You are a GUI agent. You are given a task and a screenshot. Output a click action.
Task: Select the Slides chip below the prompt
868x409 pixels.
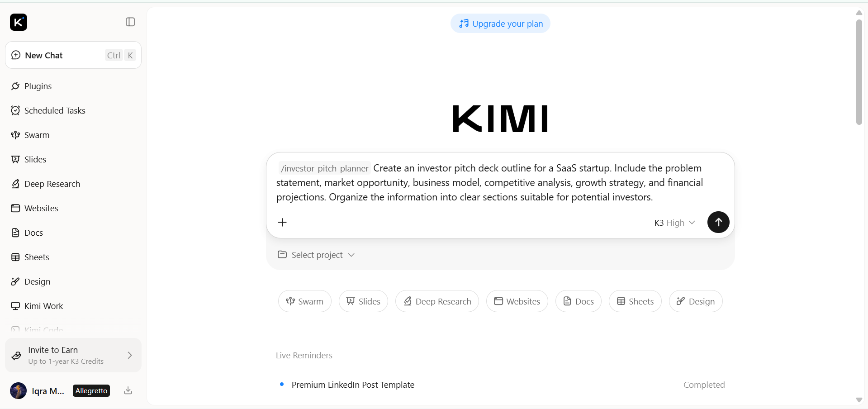363,301
